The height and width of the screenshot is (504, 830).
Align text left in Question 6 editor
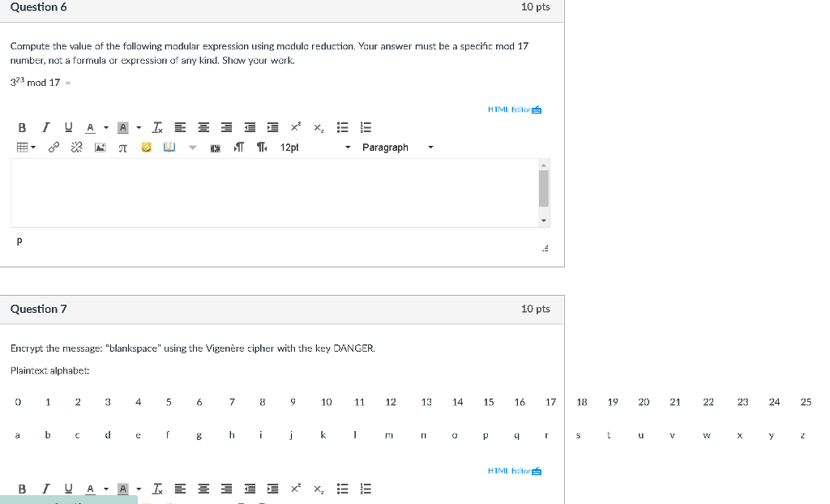pyautogui.click(x=180, y=127)
